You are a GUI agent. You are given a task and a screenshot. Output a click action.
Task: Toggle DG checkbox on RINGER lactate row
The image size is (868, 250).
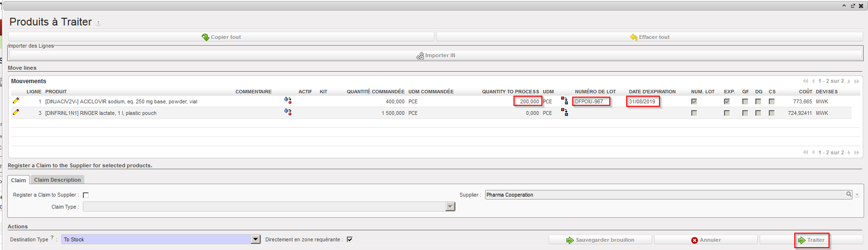(758, 113)
